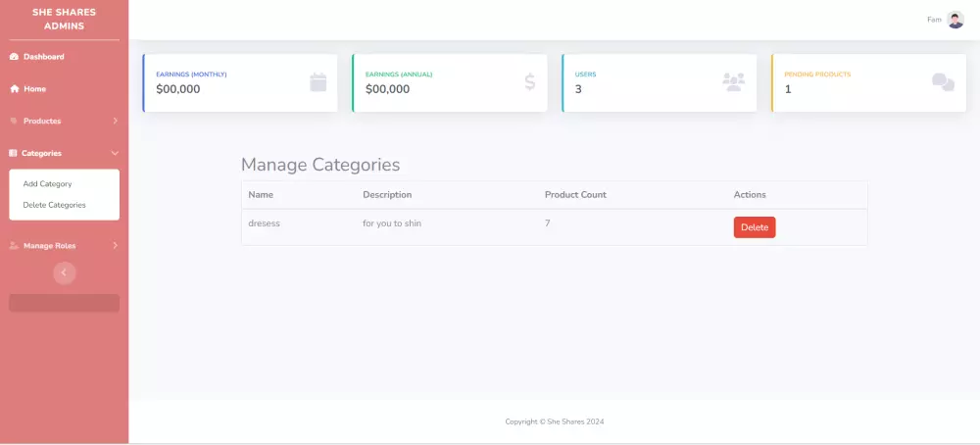Click the product count value 7
This screenshot has width=980, height=445.
pos(548,223)
